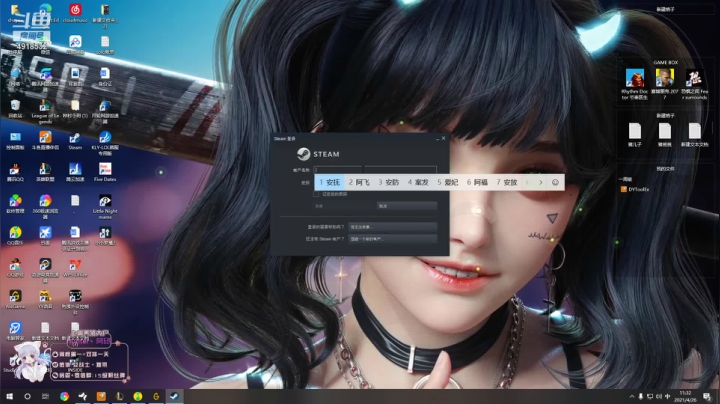Choose IME candidate 7 安放
Viewport: 720px width, 404px height.
tap(506, 182)
